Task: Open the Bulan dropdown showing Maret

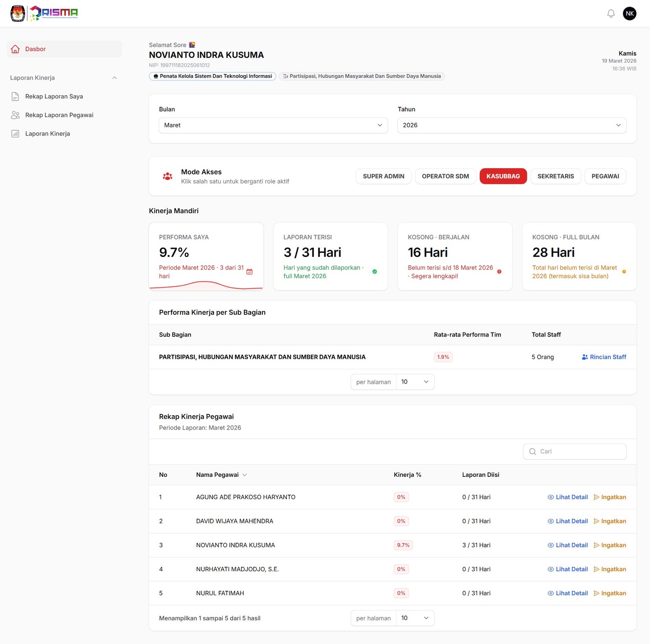Action: [273, 125]
